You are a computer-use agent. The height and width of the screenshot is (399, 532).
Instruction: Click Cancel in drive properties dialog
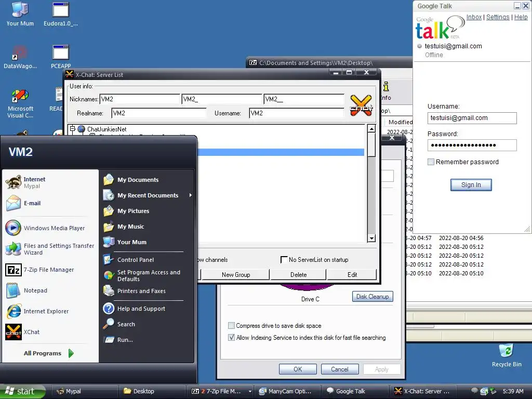pos(340,369)
